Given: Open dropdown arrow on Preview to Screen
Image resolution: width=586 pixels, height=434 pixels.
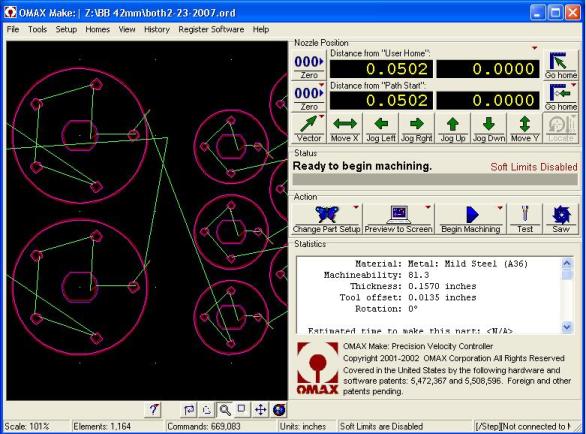Looking at the screenshot, I should 428,207.
